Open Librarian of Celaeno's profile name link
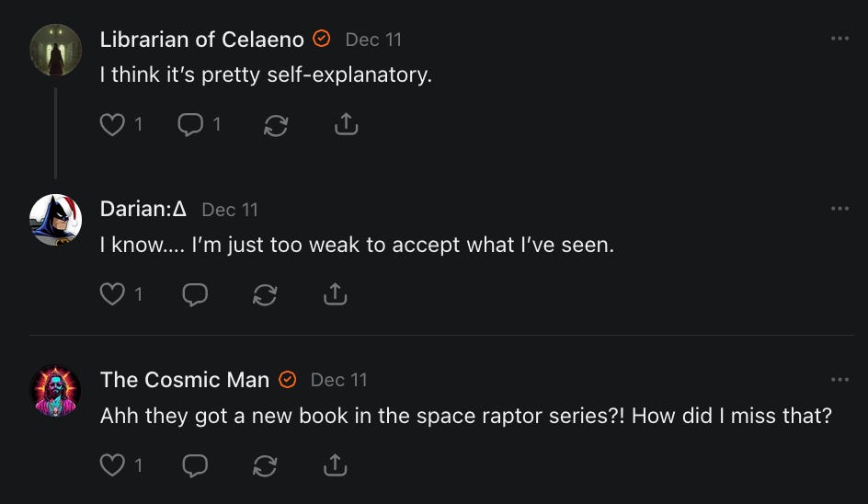The height and width of the screenshot is (504, 868). (x=201, y=40)
